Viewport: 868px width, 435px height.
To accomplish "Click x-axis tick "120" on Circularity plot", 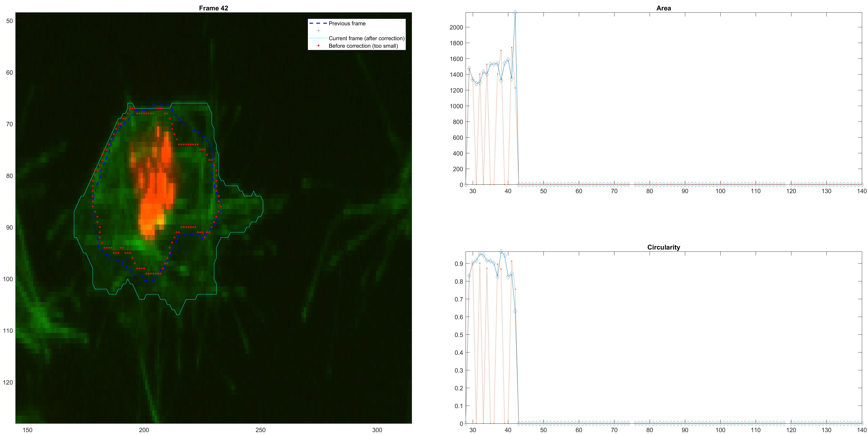I will coord(791,430).
